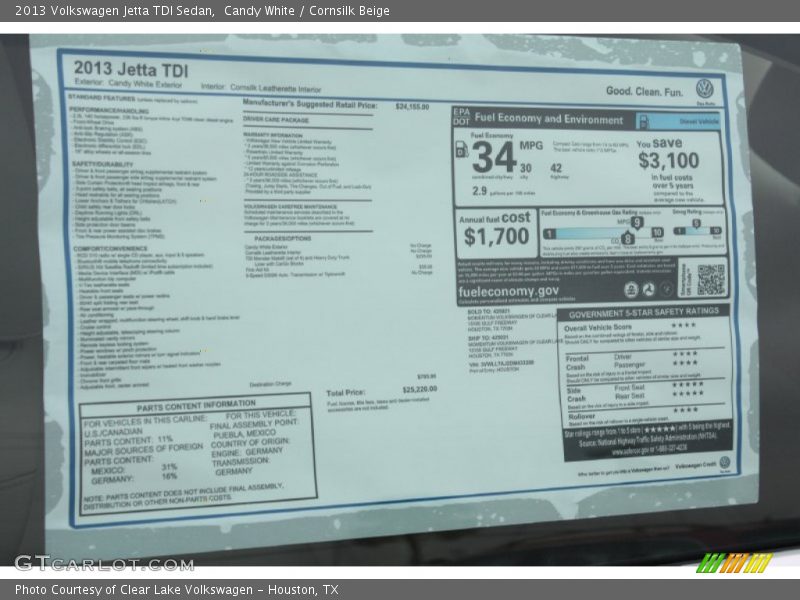This screenshot has width=800, height=600.
Task: Click the "MEXICO: 31%" parts content line
Action: 134,469
